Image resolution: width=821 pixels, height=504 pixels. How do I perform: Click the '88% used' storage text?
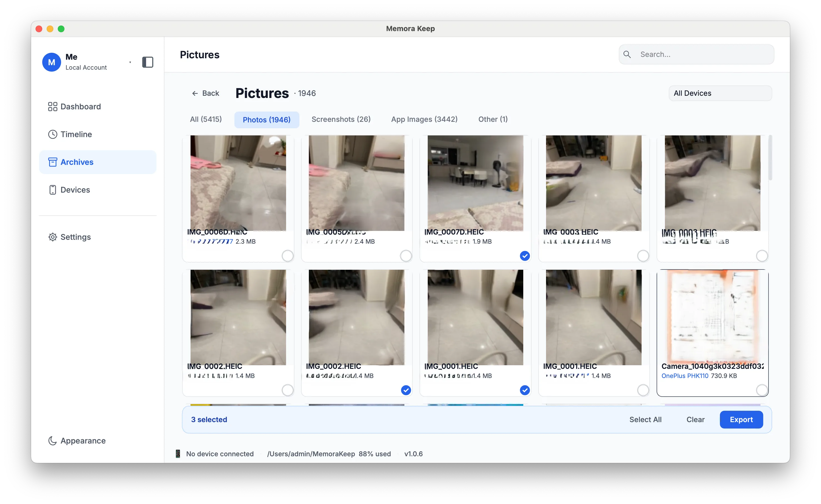[x=375, y=454]
